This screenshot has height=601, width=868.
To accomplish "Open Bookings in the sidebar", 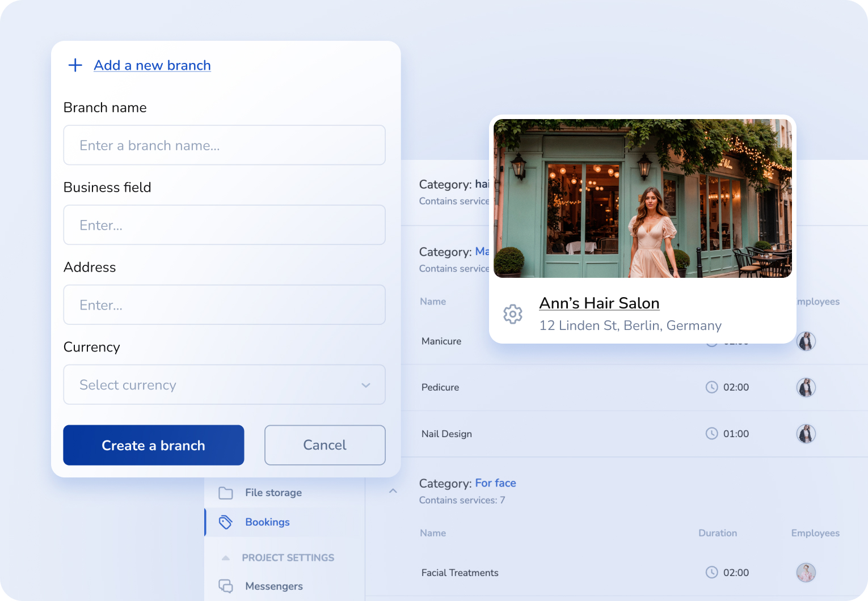I will [x=267, y=522].
